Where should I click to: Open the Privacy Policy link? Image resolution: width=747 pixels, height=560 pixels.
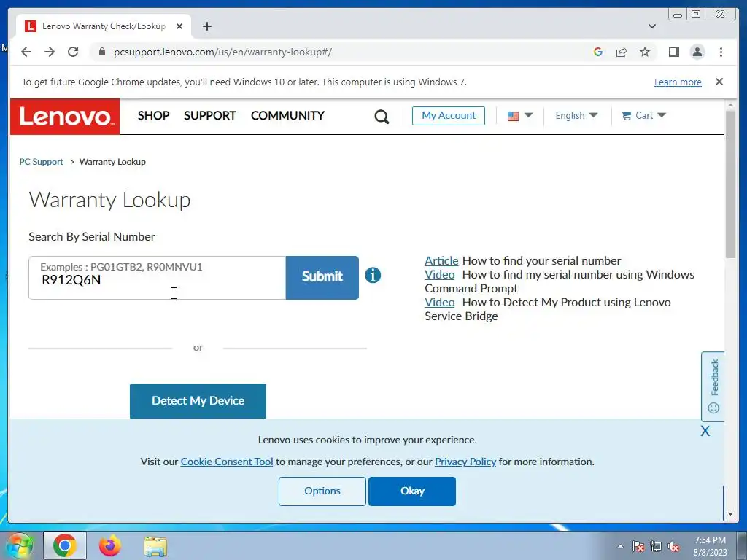pyautogui.click(x=465, y=462)
